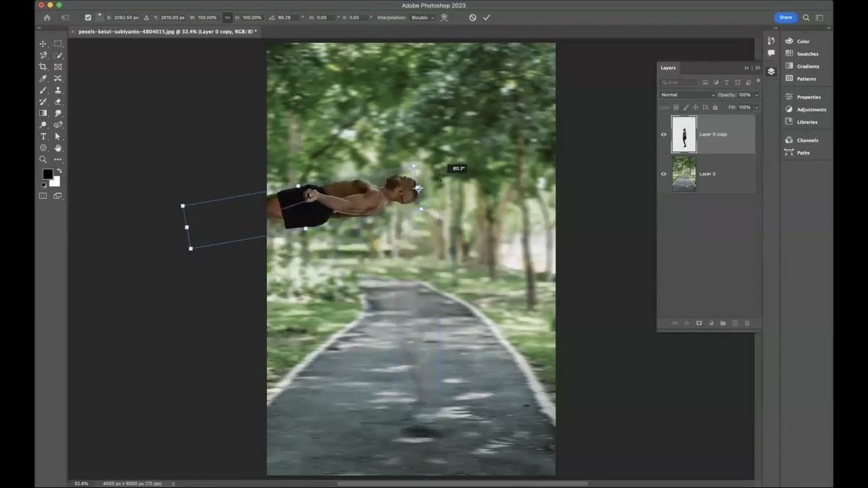Click the X position field
This screenshot has height=488, width=868.
tap(127, 18)
